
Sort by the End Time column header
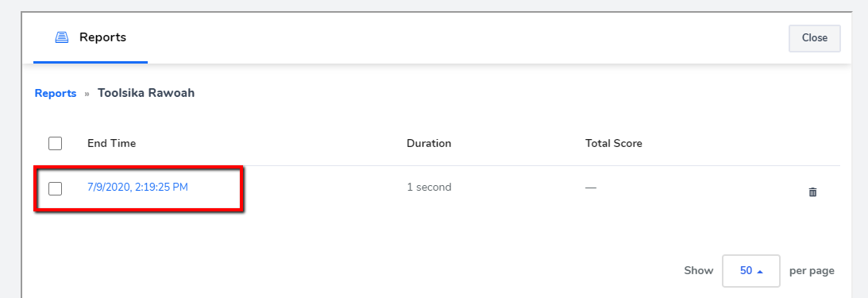click(x=111, y=144)
